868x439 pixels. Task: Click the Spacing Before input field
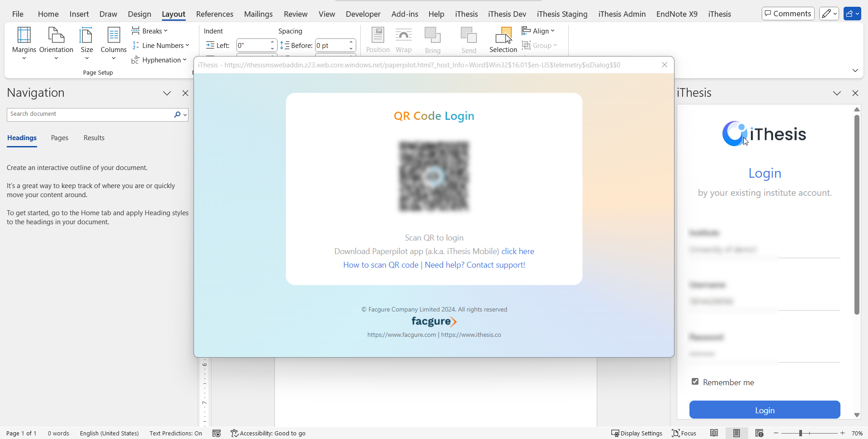(331, 45)
